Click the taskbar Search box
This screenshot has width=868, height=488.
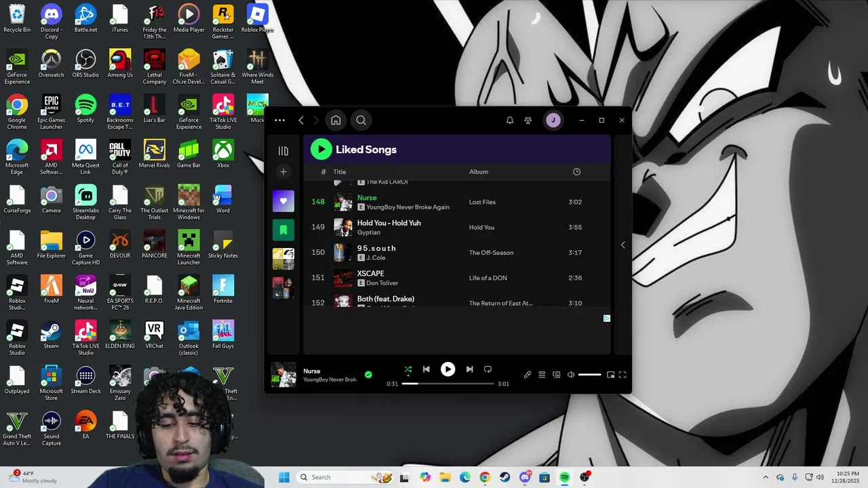pos(344,477)
